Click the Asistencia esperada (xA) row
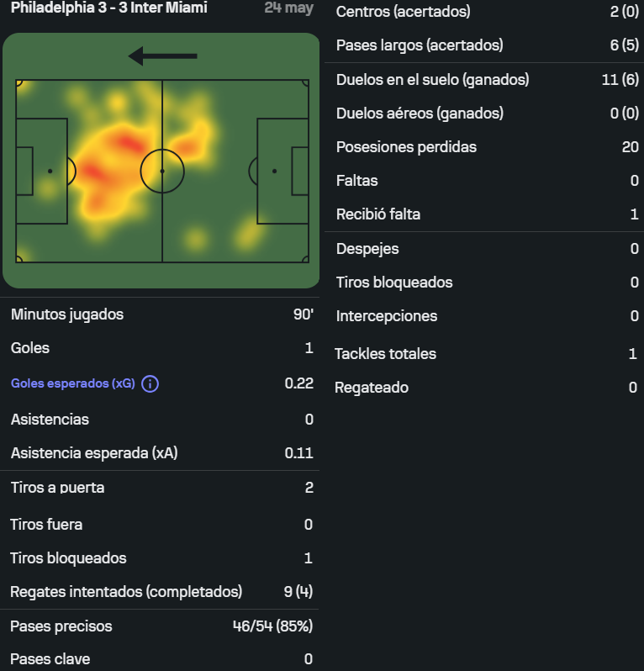This screenshot has height=671, width=644. click(x=161, y=453)
